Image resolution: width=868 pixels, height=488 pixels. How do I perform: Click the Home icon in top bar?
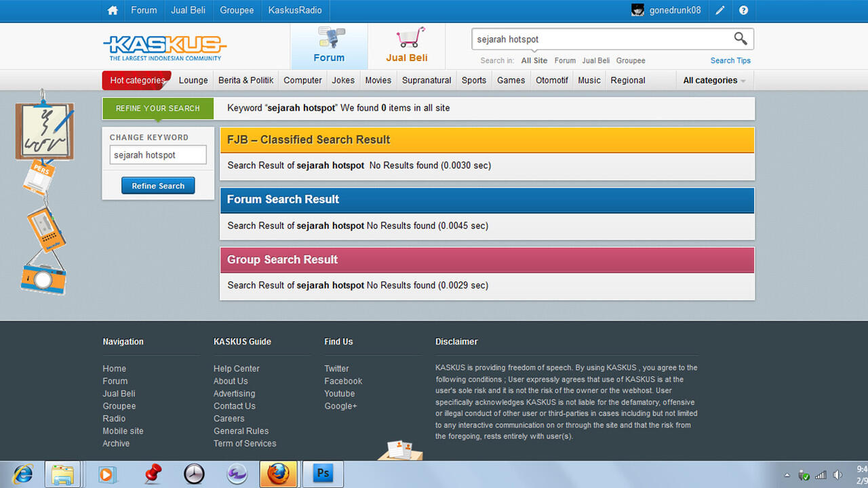click(x=113, y=10)
